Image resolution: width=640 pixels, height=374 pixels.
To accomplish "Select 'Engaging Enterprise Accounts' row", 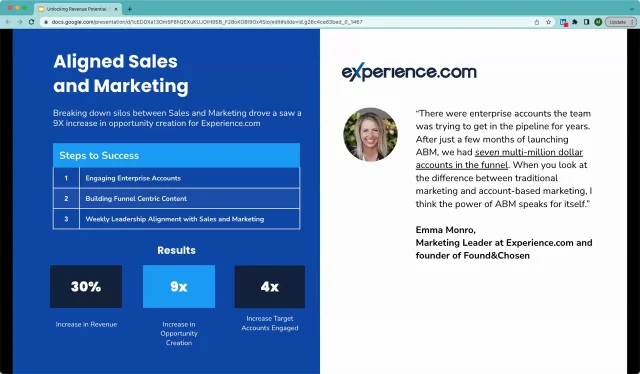I will tap(176, 178).
